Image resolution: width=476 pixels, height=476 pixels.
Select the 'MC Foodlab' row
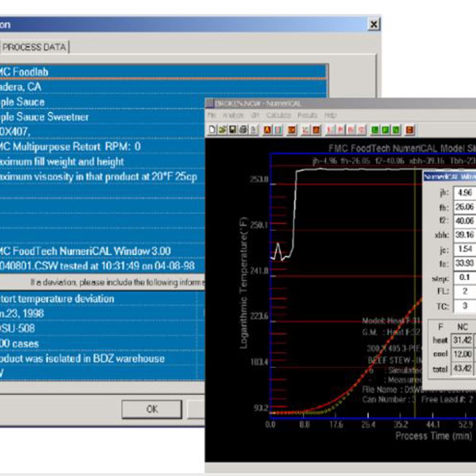point(163,72)
